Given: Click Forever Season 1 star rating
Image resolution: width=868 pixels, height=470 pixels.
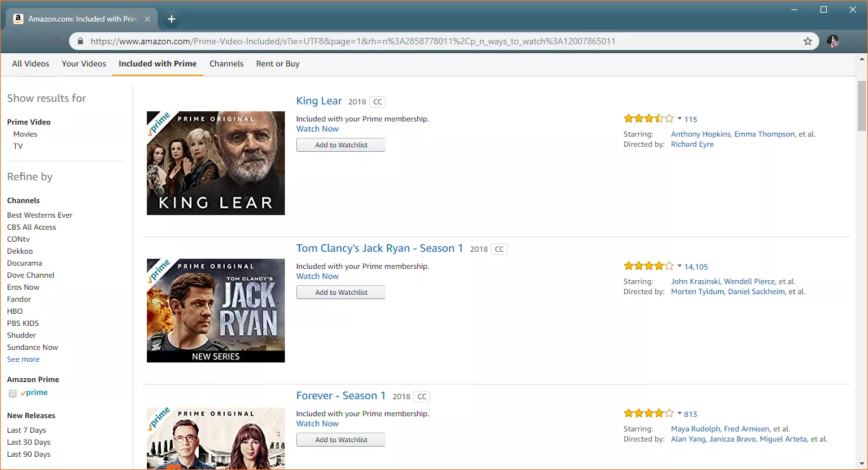Looking at the screenshot, I should tap(648, 413).
